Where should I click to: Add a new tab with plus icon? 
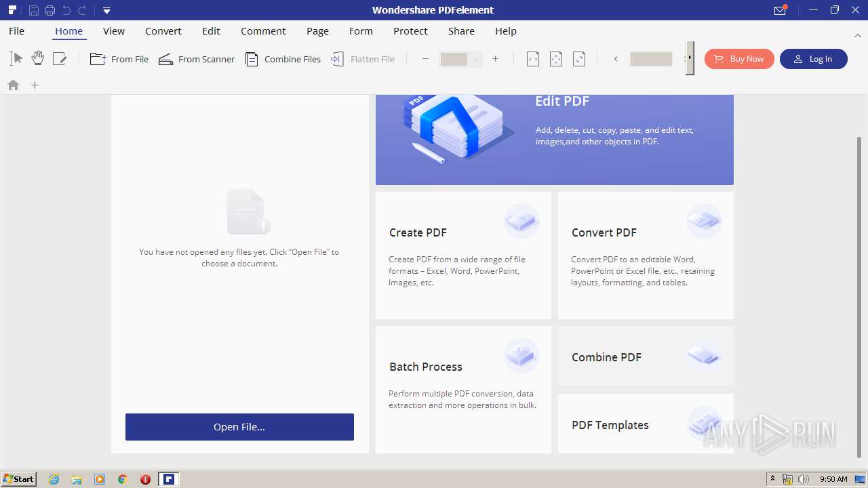point(35,85)
